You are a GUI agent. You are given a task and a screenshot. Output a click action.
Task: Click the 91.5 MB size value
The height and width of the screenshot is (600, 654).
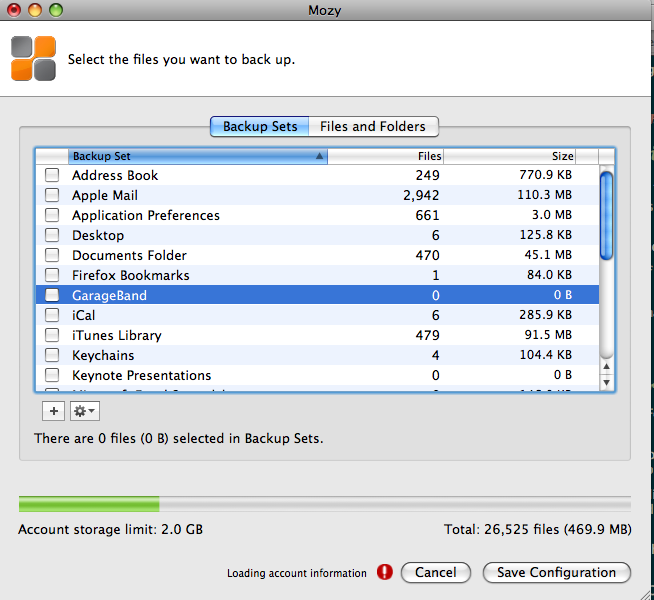click(548, 335)
